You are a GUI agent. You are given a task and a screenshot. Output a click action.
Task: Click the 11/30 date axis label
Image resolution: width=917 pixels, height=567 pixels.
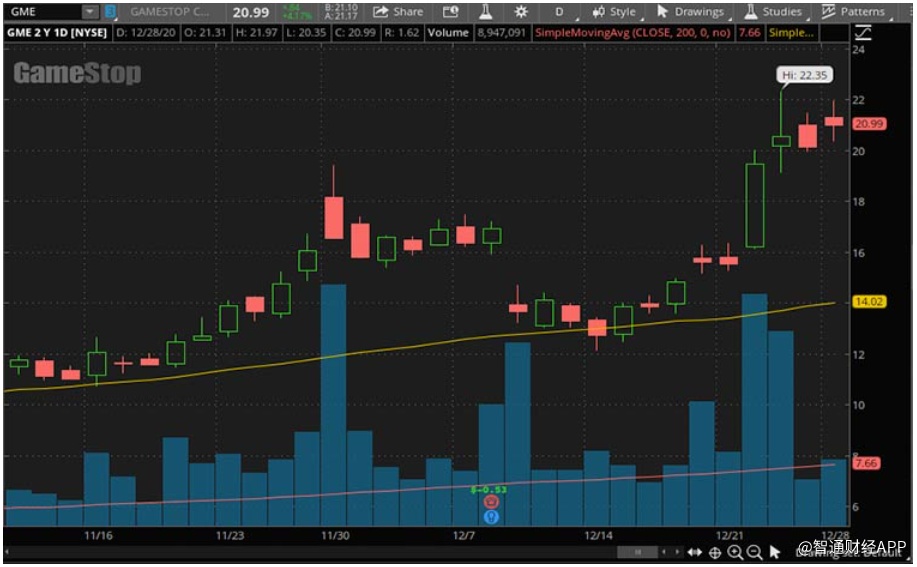335,535
